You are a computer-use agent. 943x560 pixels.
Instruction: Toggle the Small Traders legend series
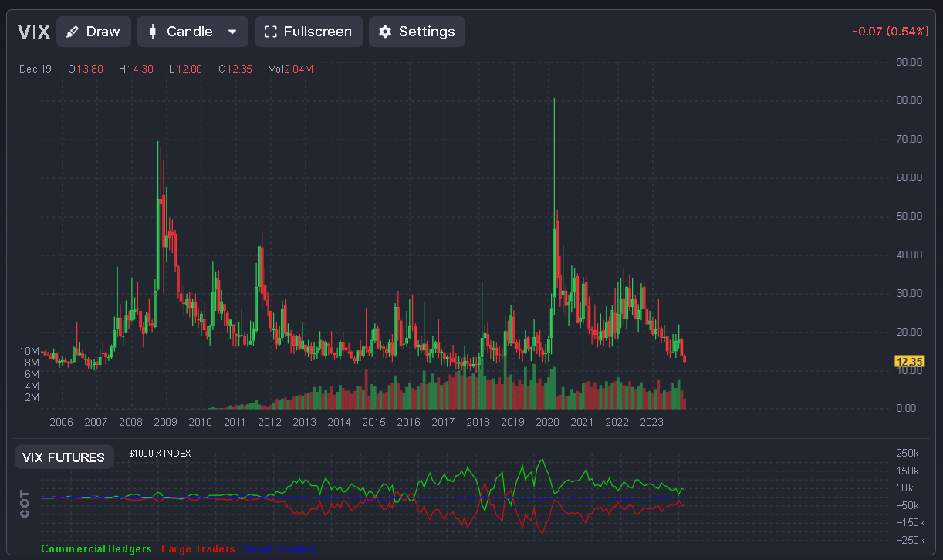280,549
